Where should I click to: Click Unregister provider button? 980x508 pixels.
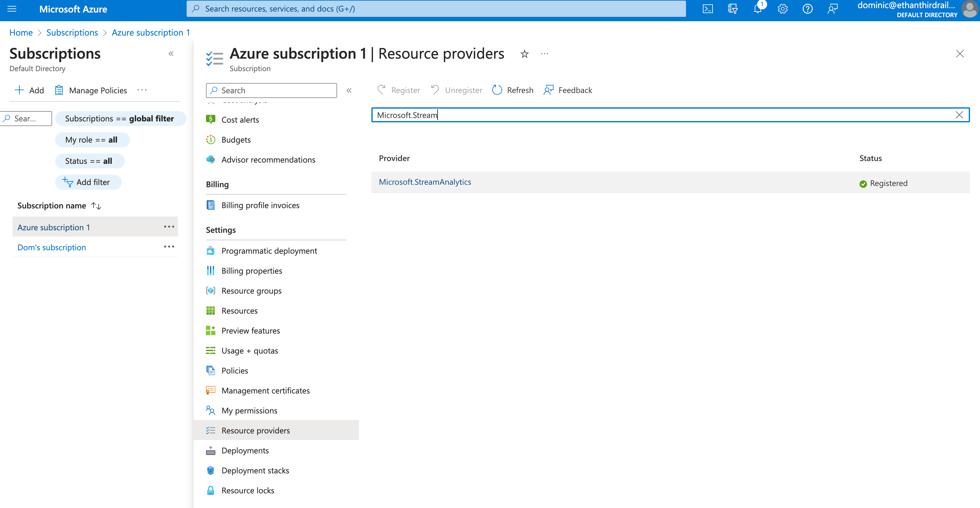click(456, 90)
